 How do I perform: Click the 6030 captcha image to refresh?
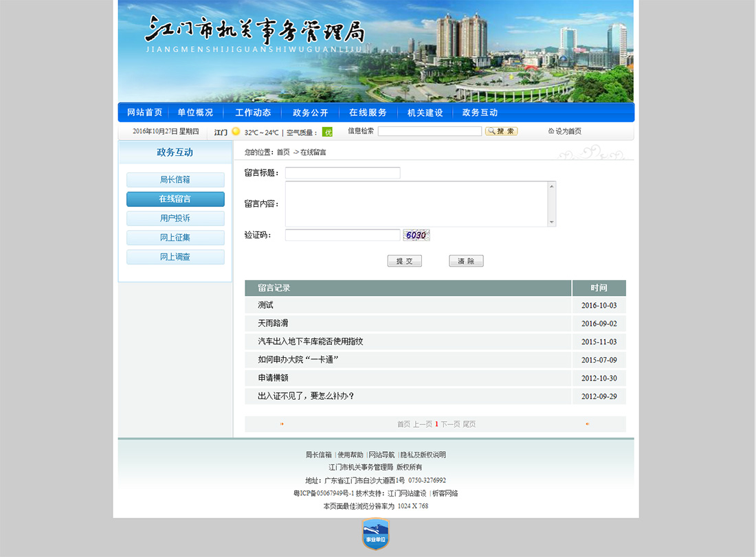pyautogui.click(x=416, y=235)
